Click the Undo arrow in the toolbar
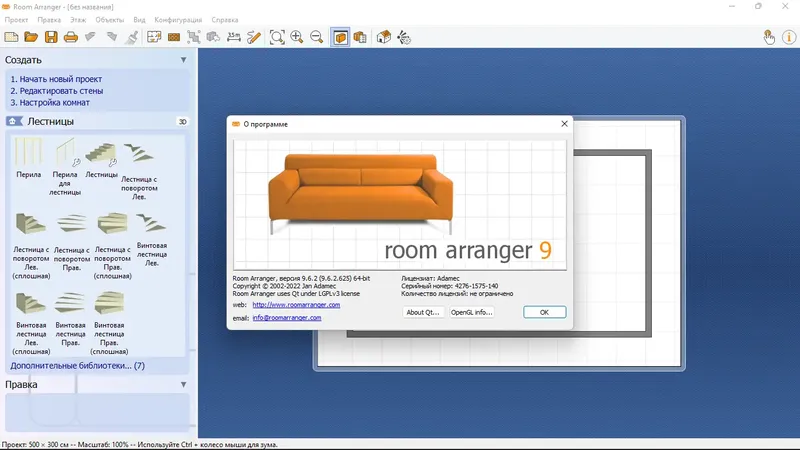The image size is (800, 450). [x=91, y=37]
